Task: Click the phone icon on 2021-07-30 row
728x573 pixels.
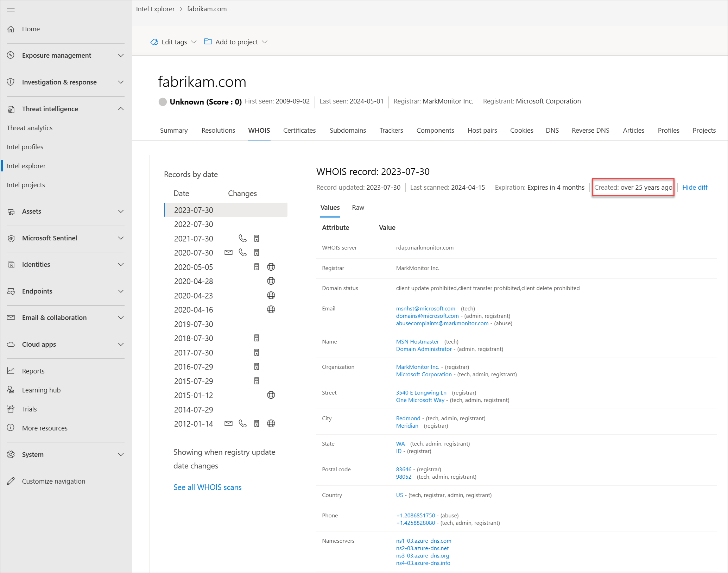Action: click(242, 238)
